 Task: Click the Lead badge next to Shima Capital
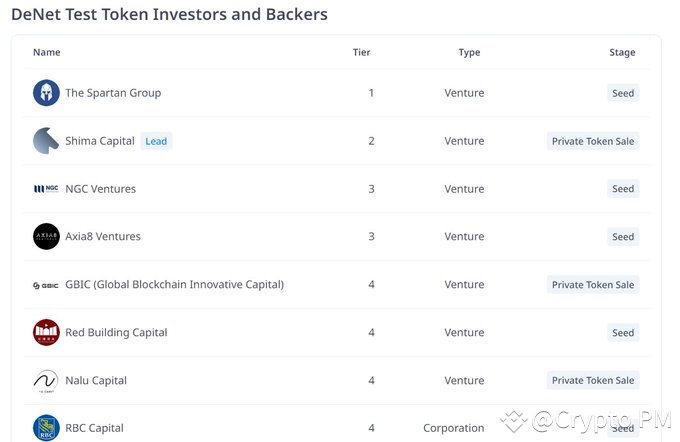click(x=156, y=141)
